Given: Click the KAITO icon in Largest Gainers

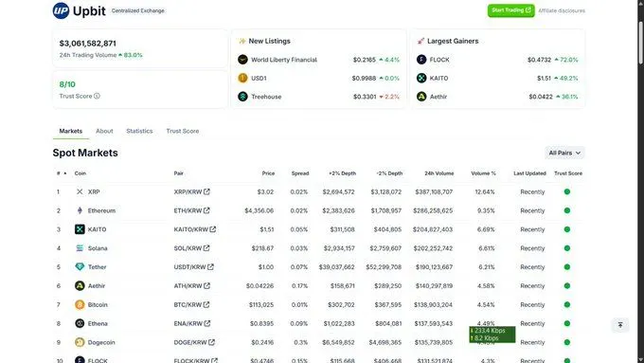Looking at the screenshot, I should click(421, 78).
